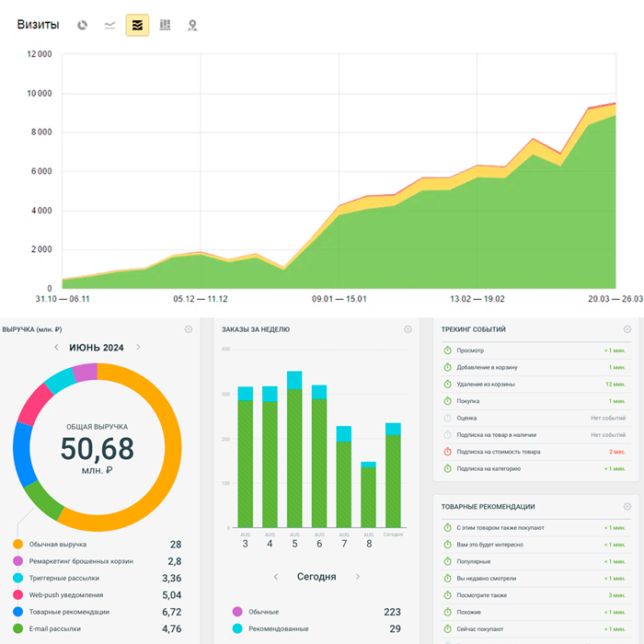
Task: Go to month before Июнь 2024
Action: click(x=56, y=348)
